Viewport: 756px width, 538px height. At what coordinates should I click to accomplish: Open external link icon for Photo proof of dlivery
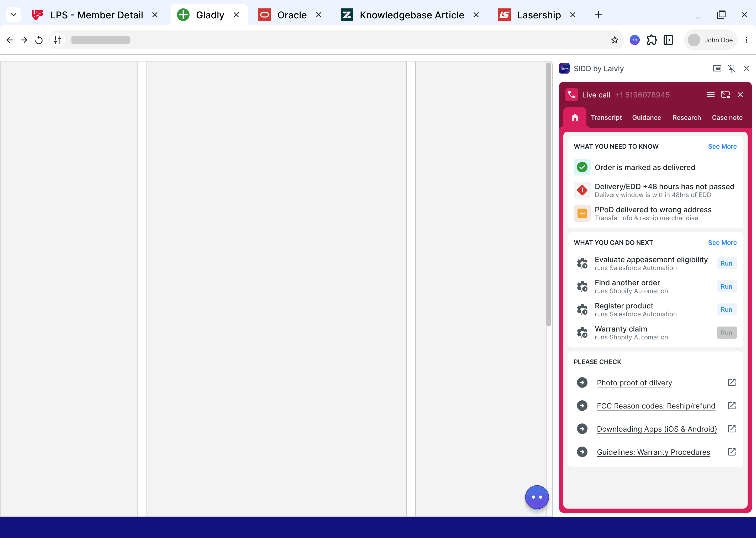point(732,383)
